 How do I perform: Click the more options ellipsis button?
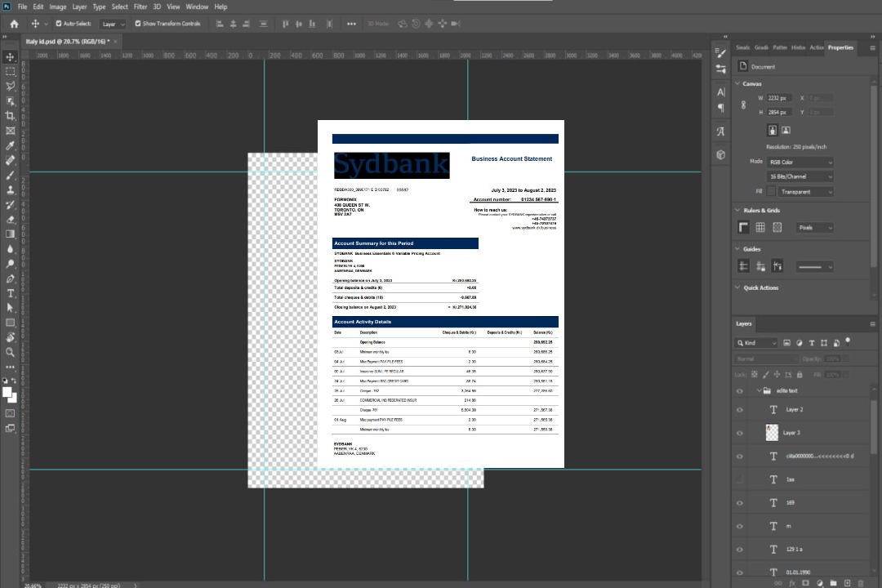click(351, 24)
